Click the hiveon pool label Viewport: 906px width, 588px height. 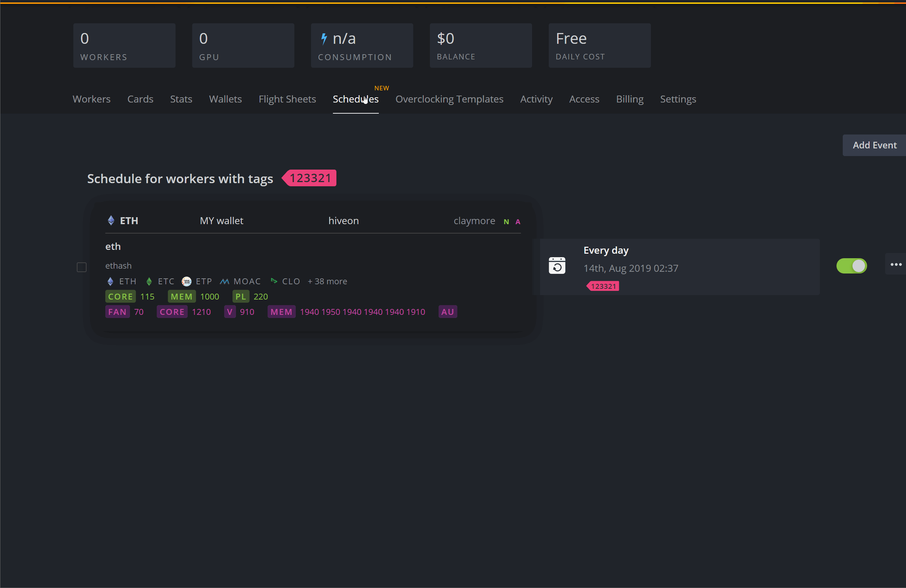pyautogui.click(x=343, y=221)
